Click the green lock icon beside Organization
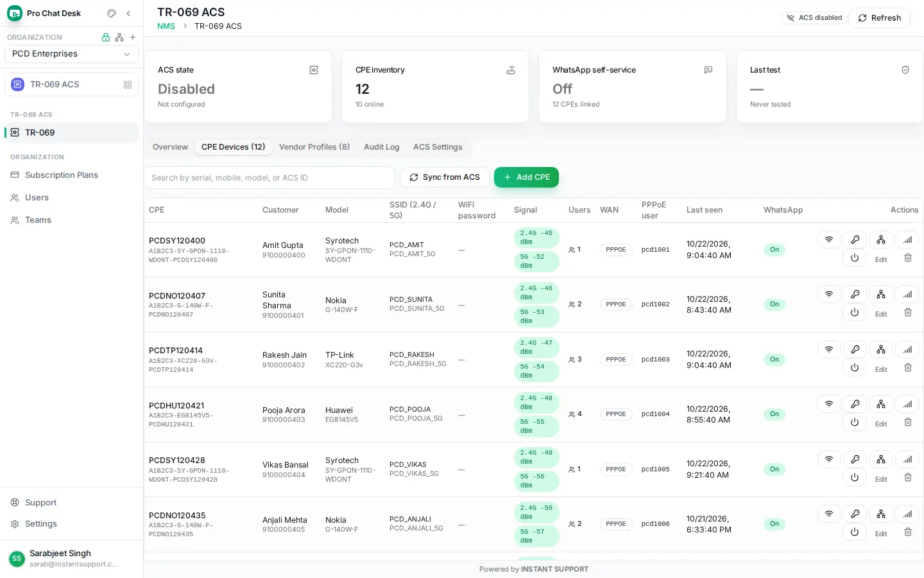Screen dimensions: 924x578 [x=106, y=37]
